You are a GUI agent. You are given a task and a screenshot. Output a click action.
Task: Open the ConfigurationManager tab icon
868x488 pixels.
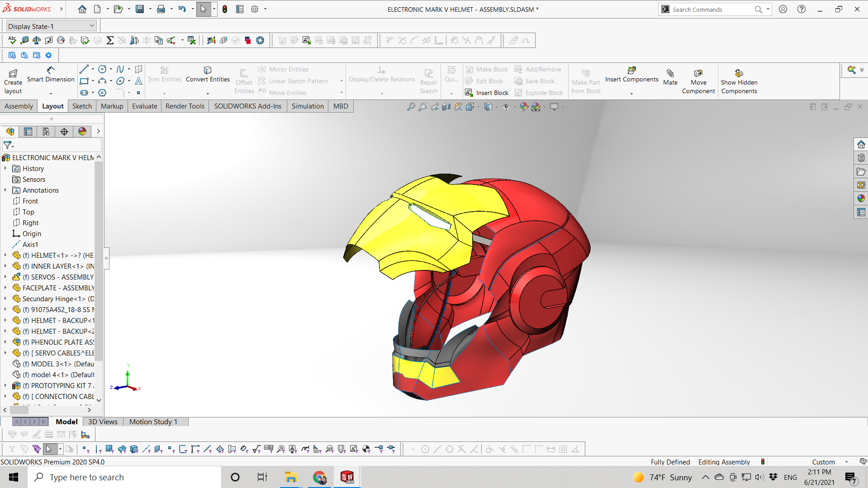[46, 132]
